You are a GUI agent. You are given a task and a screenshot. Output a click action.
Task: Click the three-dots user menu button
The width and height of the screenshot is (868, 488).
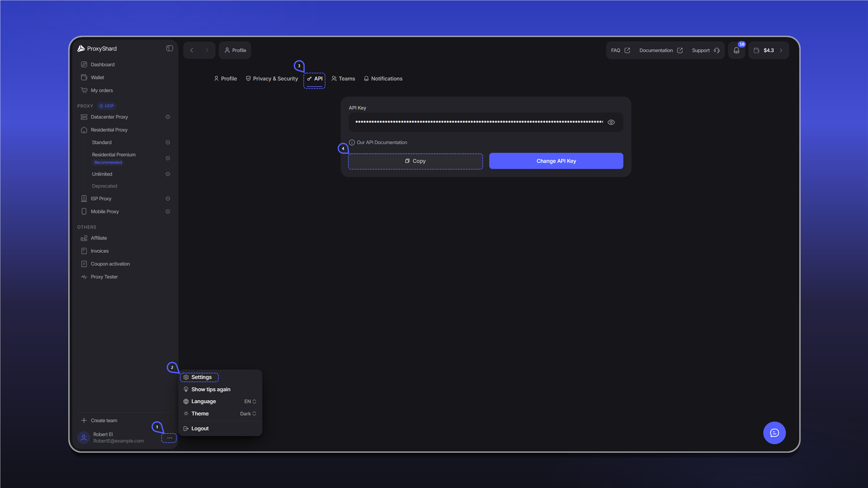169,438
